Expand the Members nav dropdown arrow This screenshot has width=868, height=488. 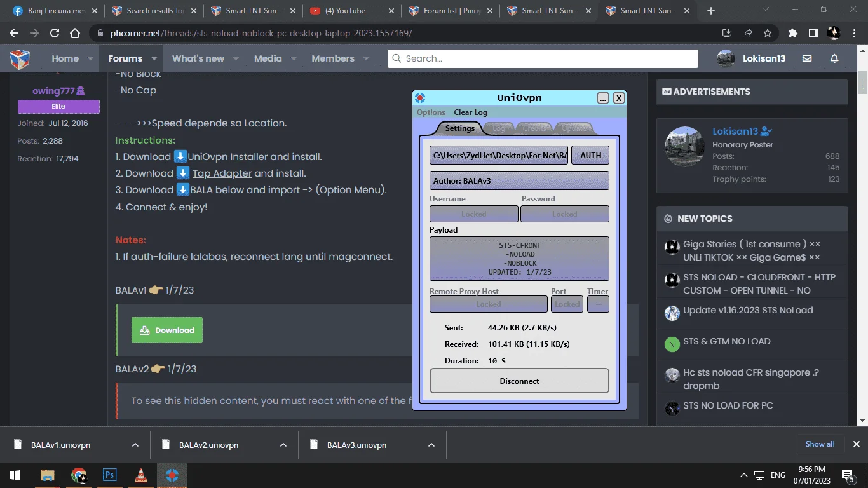click(x=365, y=58)
